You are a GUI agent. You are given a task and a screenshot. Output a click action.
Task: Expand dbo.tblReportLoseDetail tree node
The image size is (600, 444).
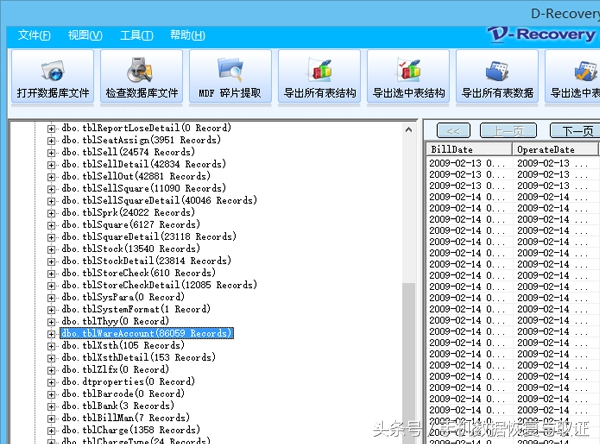[51, 129]
